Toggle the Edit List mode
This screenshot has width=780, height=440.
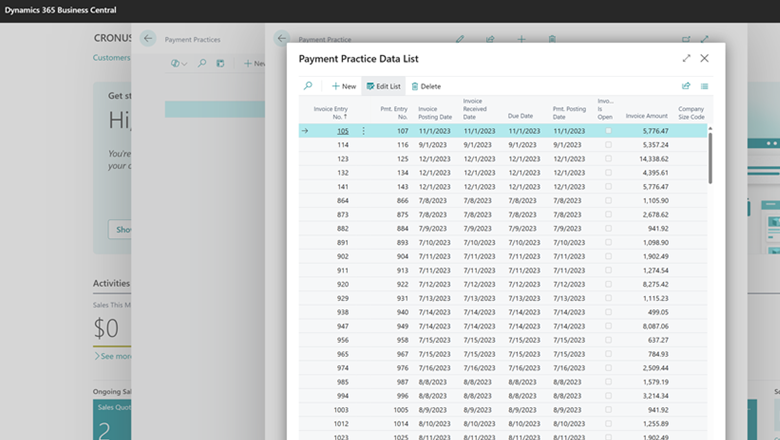point(384,86)
